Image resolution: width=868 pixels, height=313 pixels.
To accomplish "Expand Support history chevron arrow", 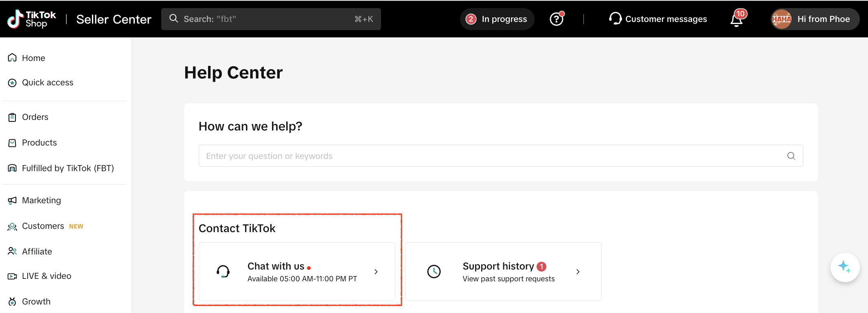I will coord(578,272).
